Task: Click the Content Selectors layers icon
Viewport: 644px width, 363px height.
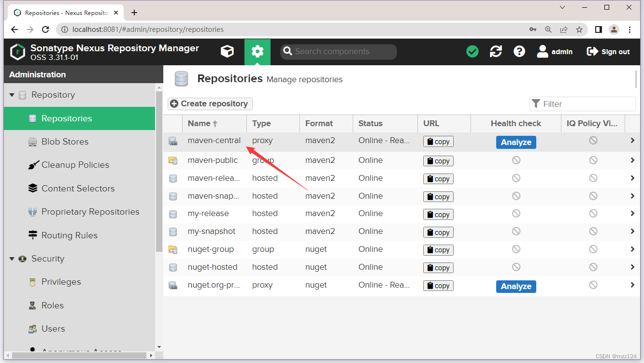Action: [x=33, y=189]
